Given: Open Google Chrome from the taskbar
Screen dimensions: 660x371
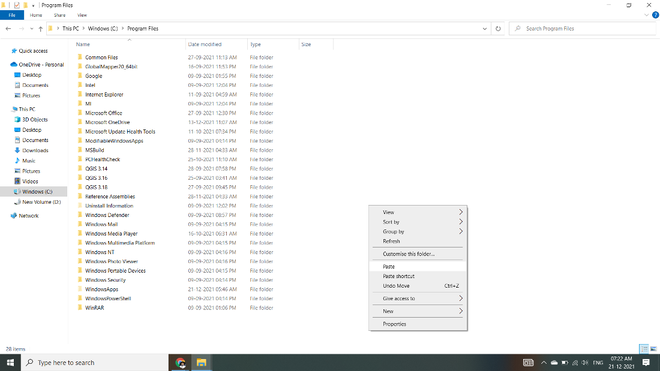Looking at the screenshot, I should [180, 363].
